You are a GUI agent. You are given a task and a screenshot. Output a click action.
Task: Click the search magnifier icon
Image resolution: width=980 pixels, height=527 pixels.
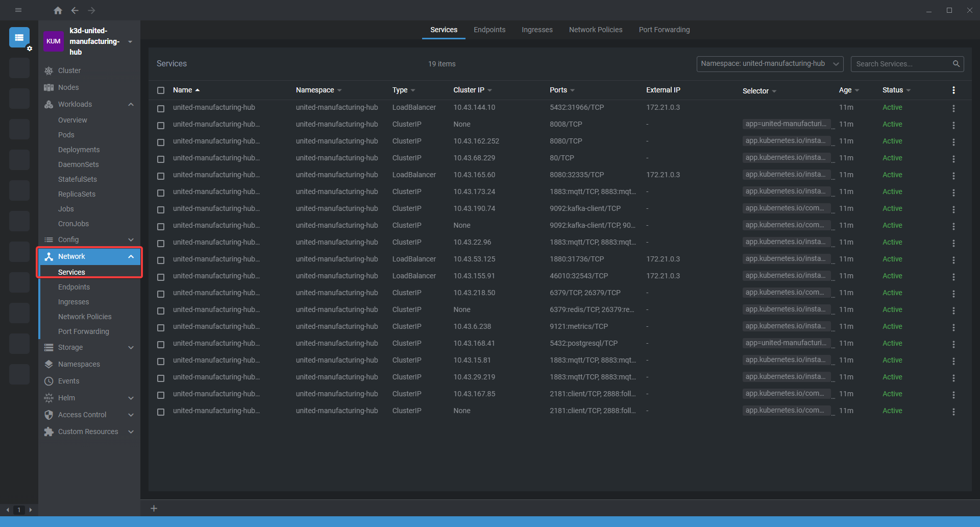pyautogui.click(x=956, y=64)
